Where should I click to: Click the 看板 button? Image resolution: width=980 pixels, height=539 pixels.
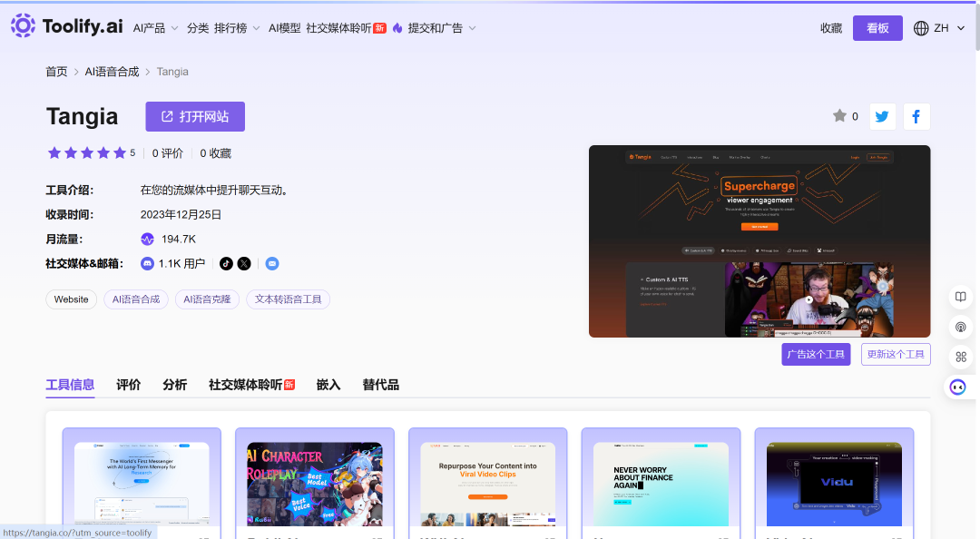click(877, 28)
